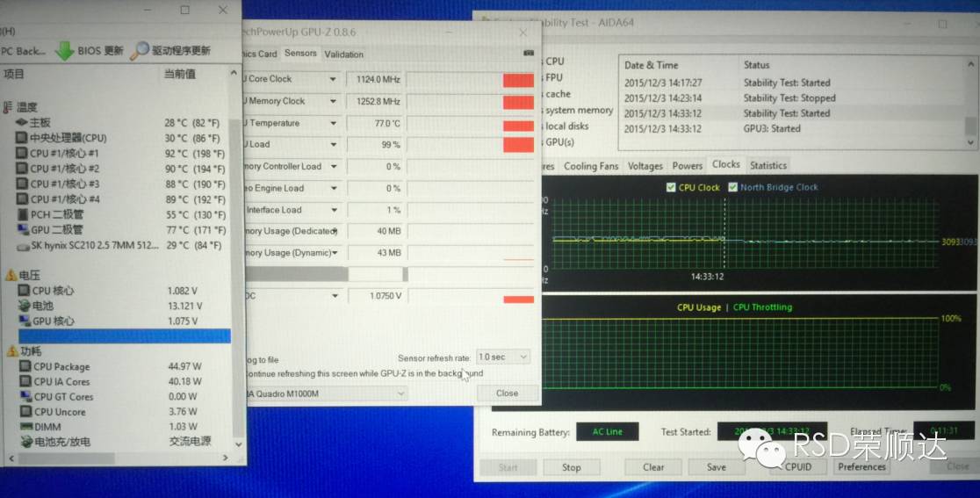Open the Memory Usage (Dedicated) dropdown arrow

click(335, 231)
